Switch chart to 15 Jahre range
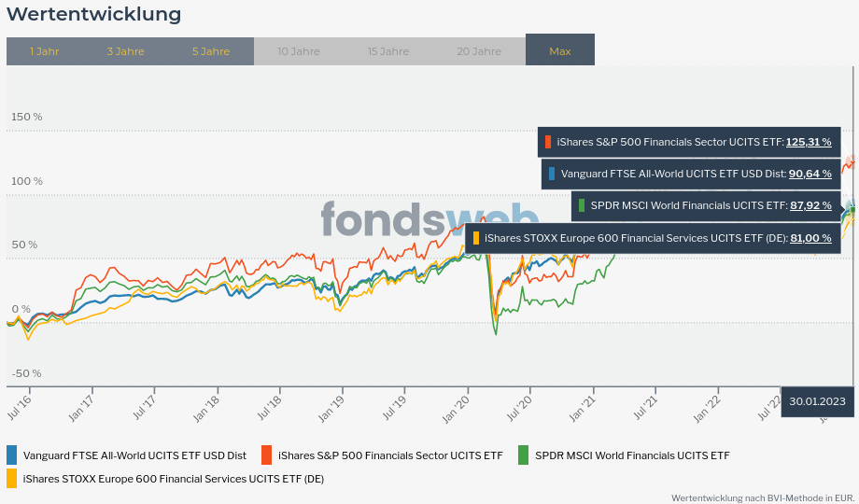Image resolution: width=859 pixels, height=504 pixels. [388, 51]
